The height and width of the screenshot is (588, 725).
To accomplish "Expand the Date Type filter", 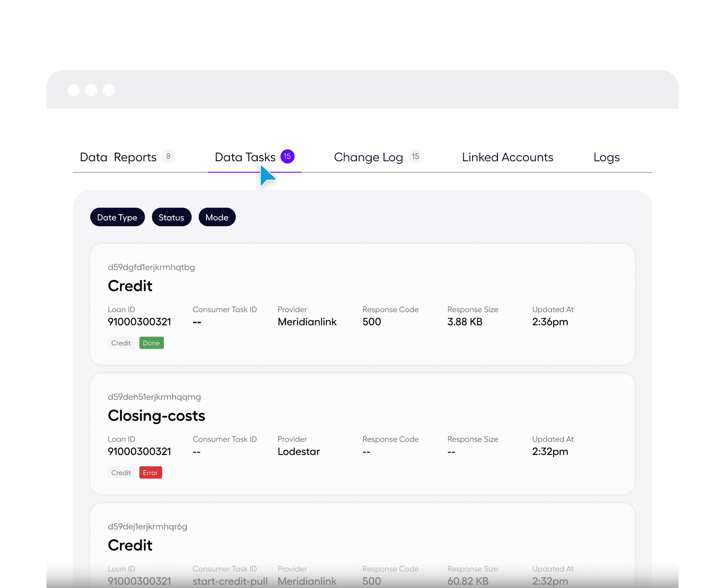I will coord(117,217).
